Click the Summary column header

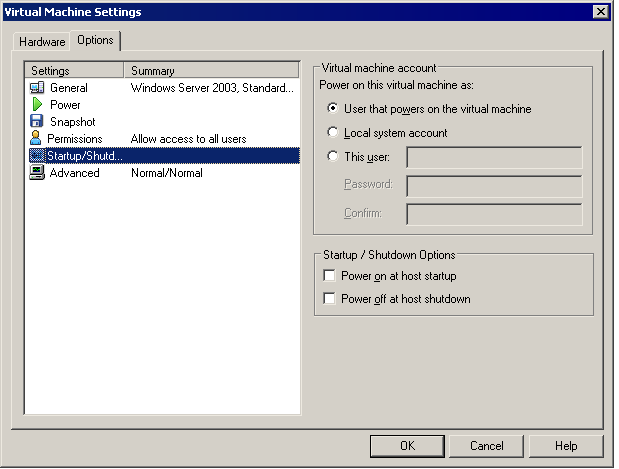[212, 71]
